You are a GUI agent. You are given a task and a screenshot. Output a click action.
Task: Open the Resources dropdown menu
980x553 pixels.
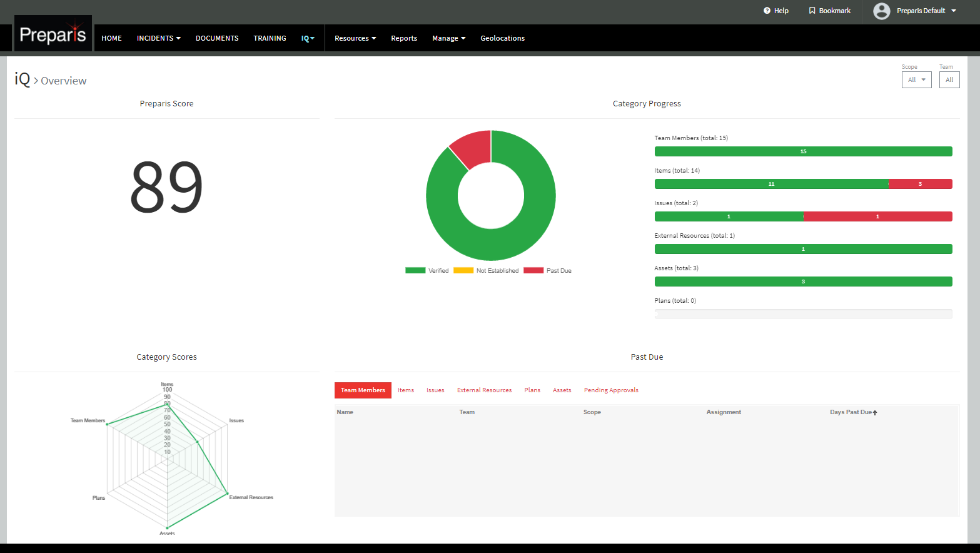pyautogui.click(x=355, y=38)
